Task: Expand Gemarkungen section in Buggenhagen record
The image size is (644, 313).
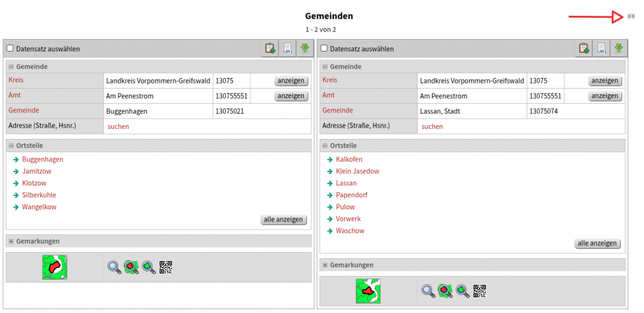Action: click(11, 241)
